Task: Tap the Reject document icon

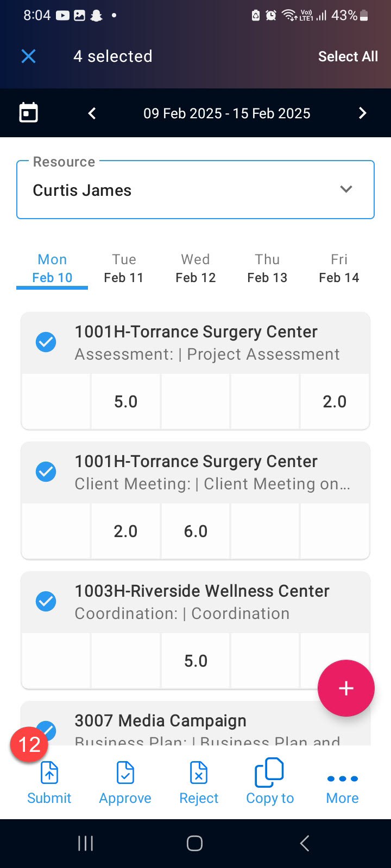Action: [199, 773]
